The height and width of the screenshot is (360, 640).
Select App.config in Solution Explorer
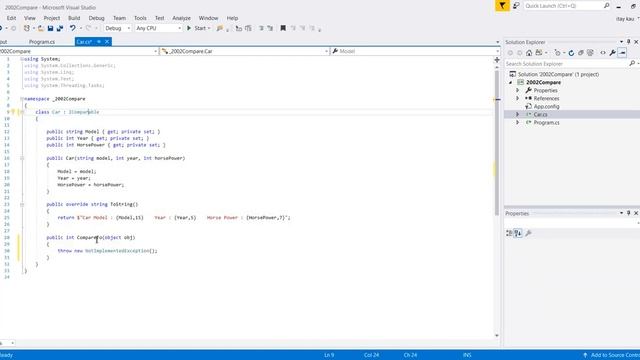[547, 107]
